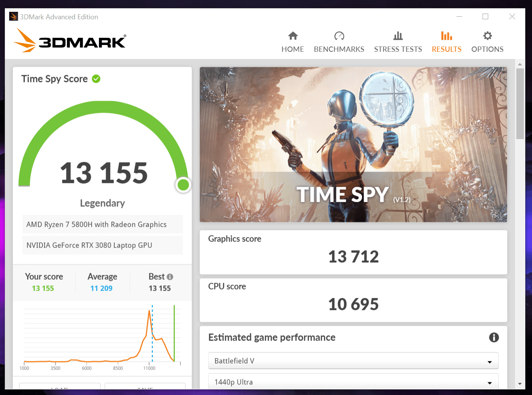Click the Time Spy Score verified checkmark

pyautogui.click(x=96, y=79)
